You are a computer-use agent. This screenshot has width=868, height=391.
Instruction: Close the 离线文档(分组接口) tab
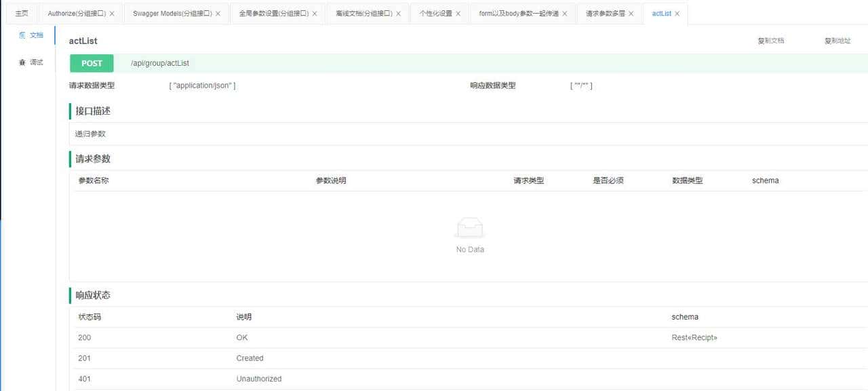click(x=399, y=13)
